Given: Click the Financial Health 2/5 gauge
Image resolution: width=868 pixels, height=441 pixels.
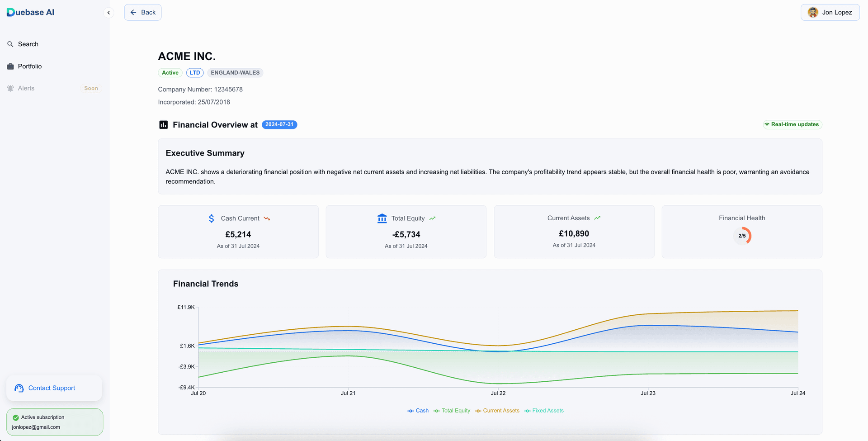Looking at the screenshot, I should pyautogui.click(x=743, y=235).
